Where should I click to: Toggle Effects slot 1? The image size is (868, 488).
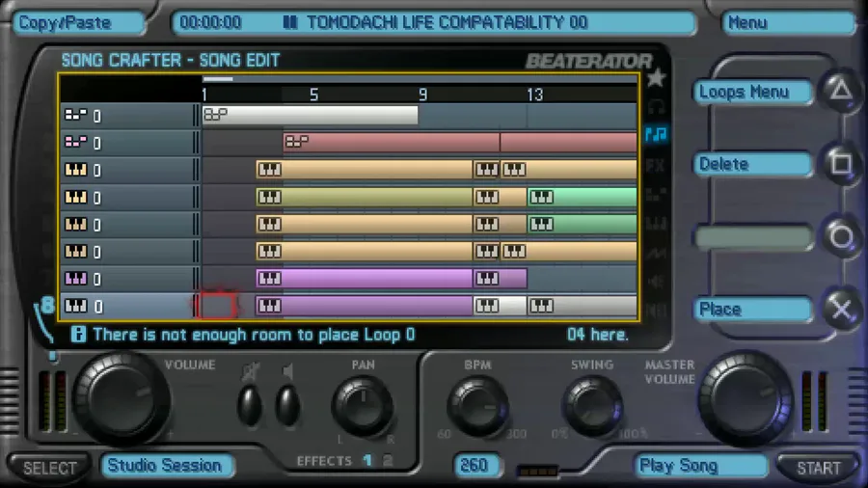(367, 460)
